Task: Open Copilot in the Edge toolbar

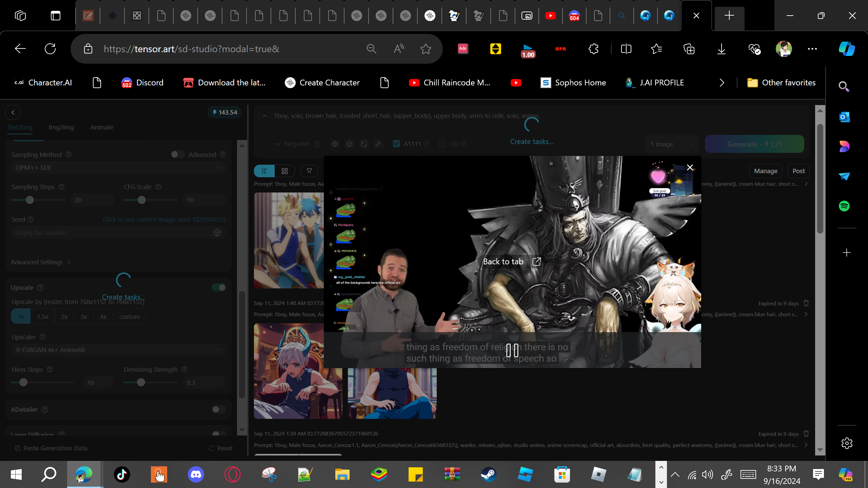Action: 847,49
